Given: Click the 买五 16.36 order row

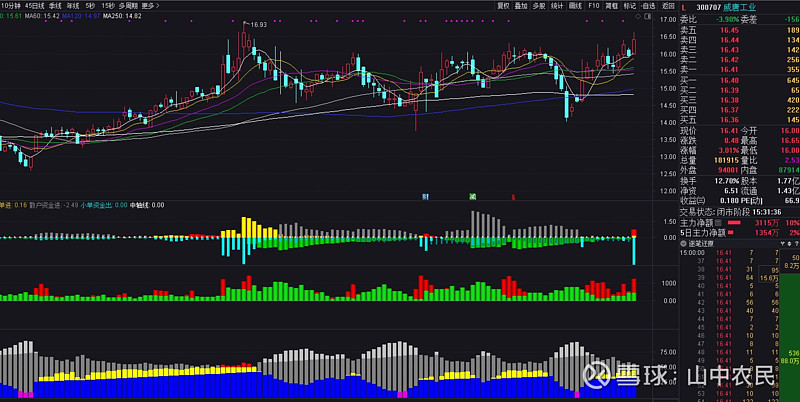Looking at the screenshot, I should pos(739,120).
